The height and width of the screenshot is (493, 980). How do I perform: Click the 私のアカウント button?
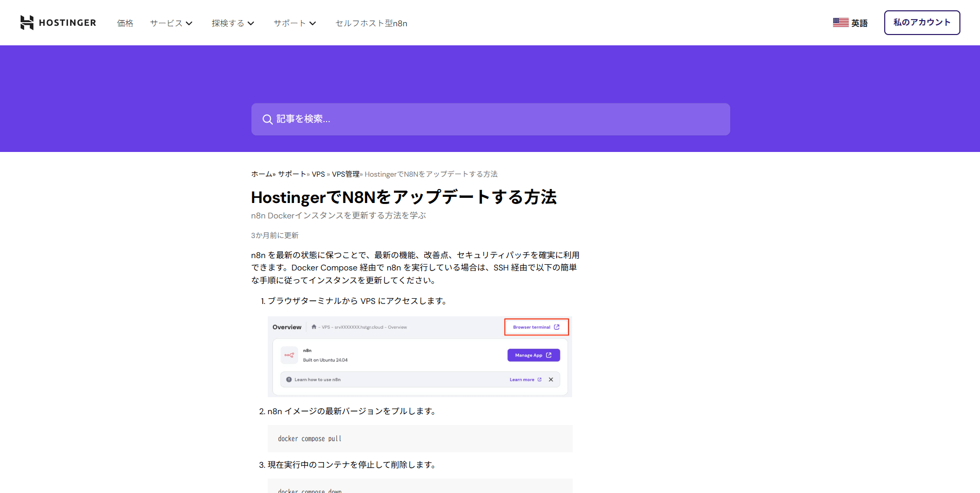tap(922, 23)
